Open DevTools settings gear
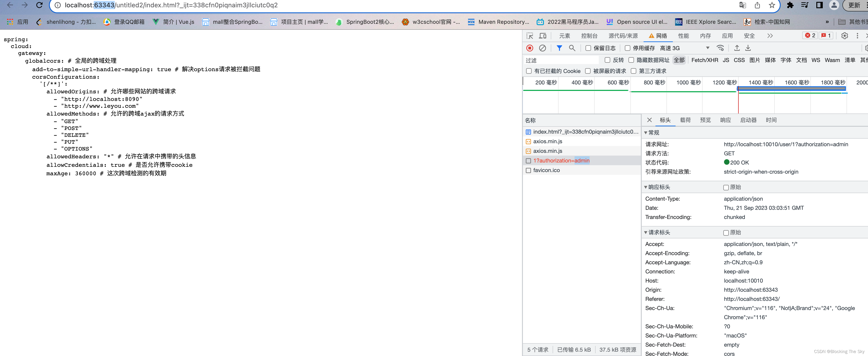Screen dimensions: 868x356 click(844, 36)
